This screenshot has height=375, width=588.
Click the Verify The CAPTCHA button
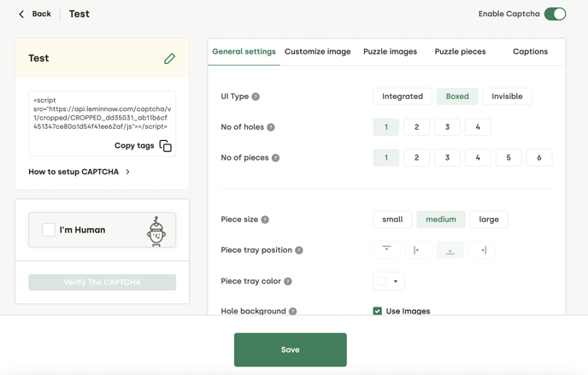click(102, 282)
